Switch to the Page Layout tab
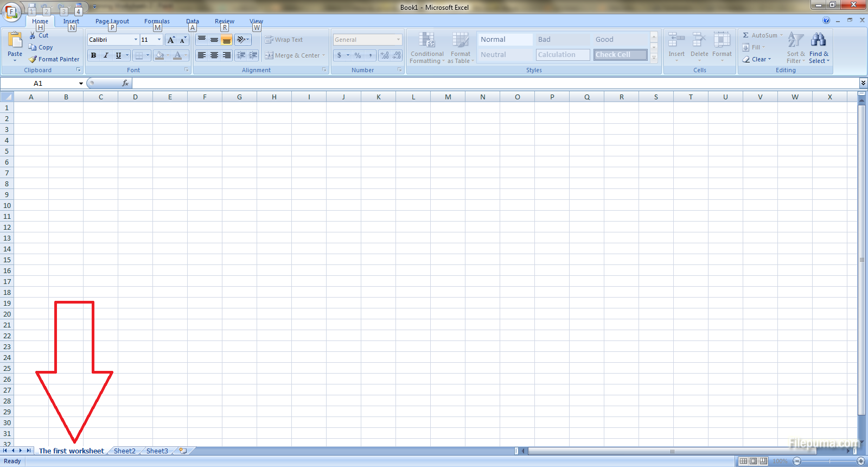 pos(112,21)
